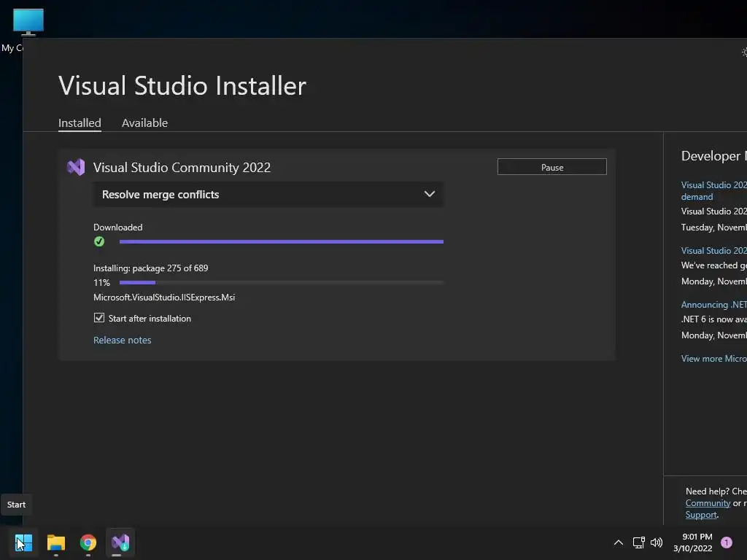
Task: Open the Support link
Action: 701,515
